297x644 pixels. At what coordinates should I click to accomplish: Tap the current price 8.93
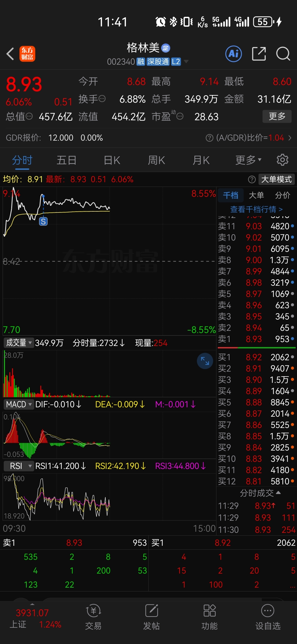click(x=24, y=84)
